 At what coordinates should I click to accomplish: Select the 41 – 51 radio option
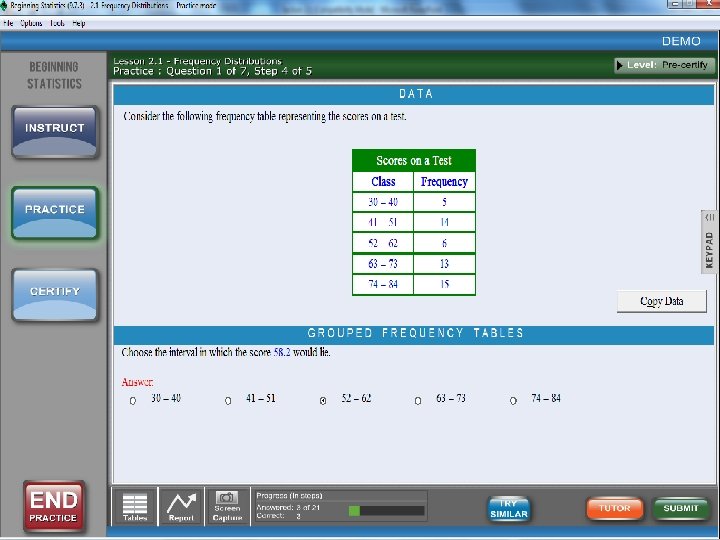tap(228, 401)
